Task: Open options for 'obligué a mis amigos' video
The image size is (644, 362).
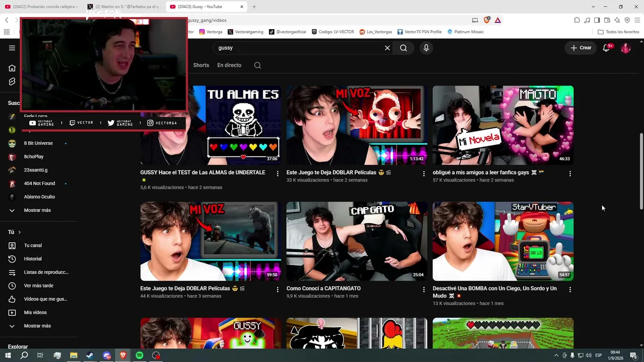Action: point(570,173)
